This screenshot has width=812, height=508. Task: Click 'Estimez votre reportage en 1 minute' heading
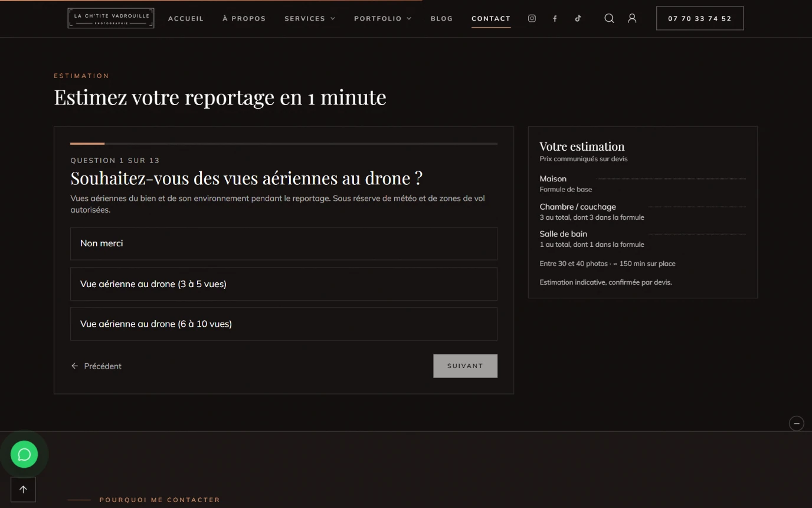[220, 97]
